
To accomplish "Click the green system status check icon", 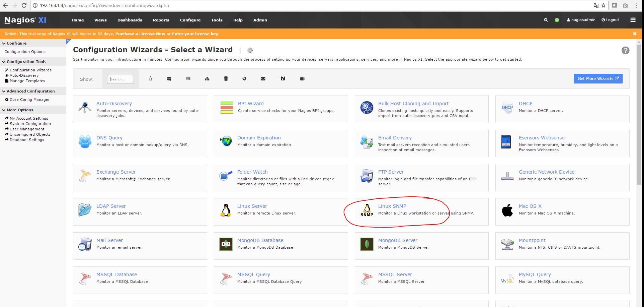I will pos(557,20).
